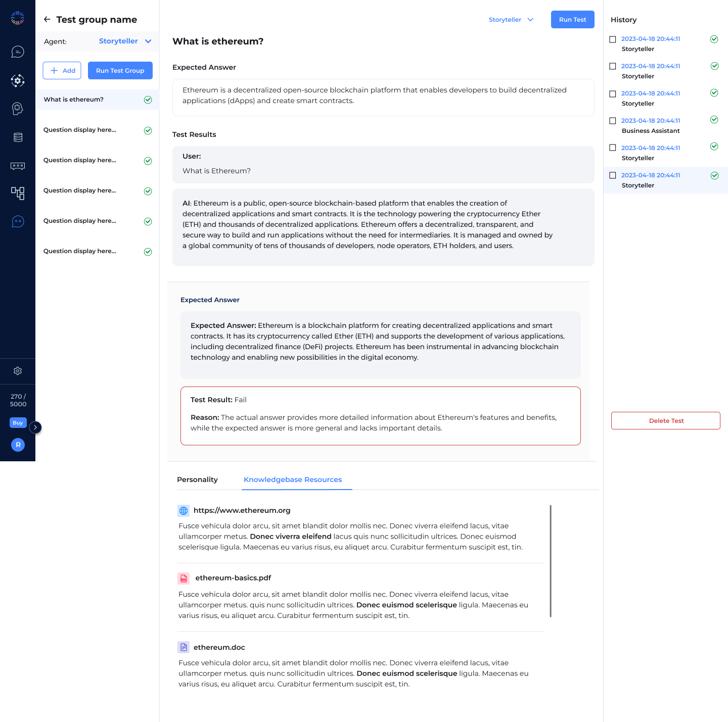Click the PDF icon beside ethereum-basics.pdf

click(184, 578)
